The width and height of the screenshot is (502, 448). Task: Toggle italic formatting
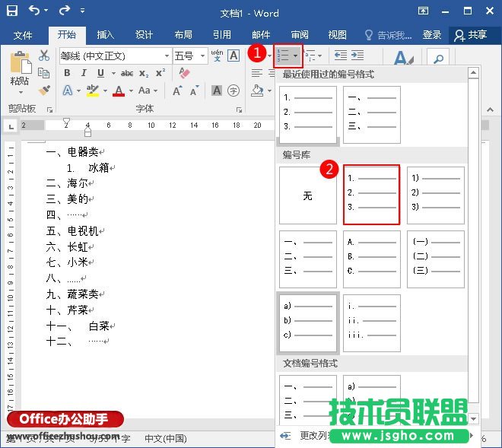[84, 73]
